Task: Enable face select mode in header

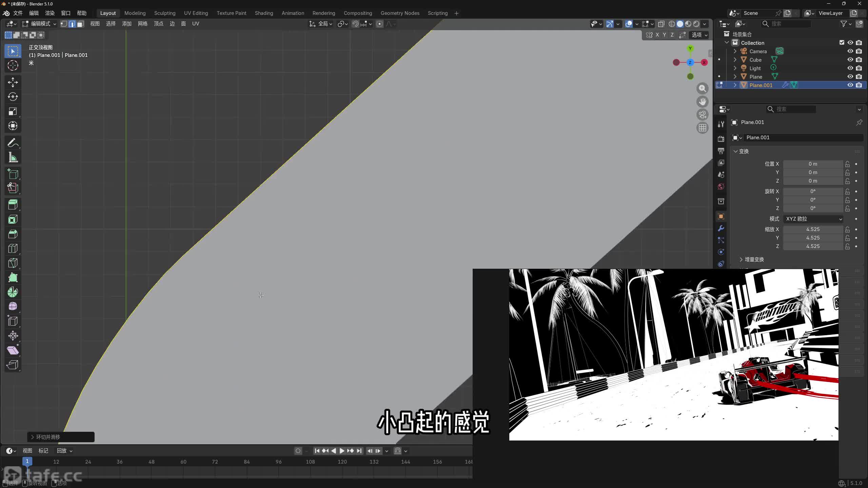Action: 80,24
